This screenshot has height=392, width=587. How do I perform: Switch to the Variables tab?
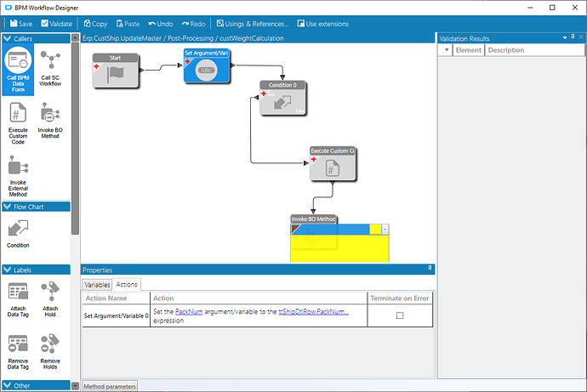97,285
